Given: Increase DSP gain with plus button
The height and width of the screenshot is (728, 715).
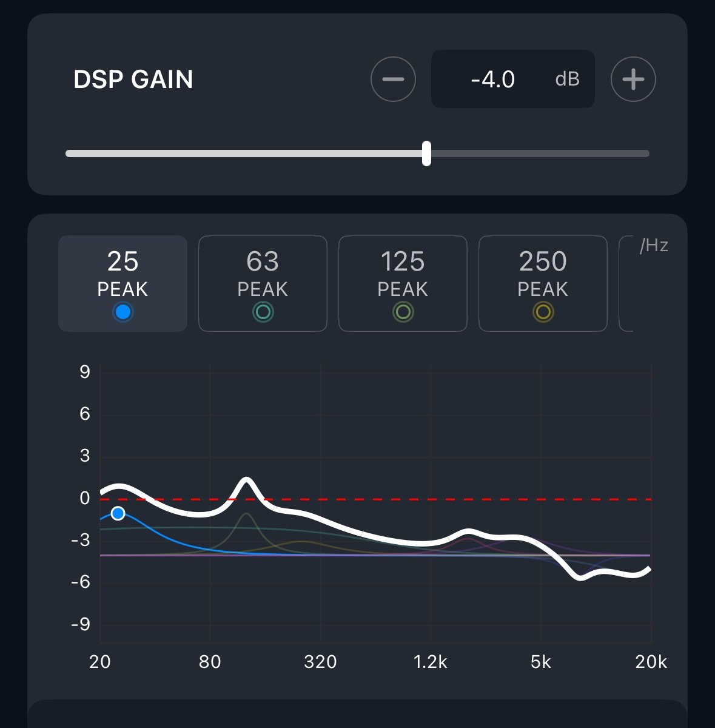Looking at the screenshot, I should [633, 79].
